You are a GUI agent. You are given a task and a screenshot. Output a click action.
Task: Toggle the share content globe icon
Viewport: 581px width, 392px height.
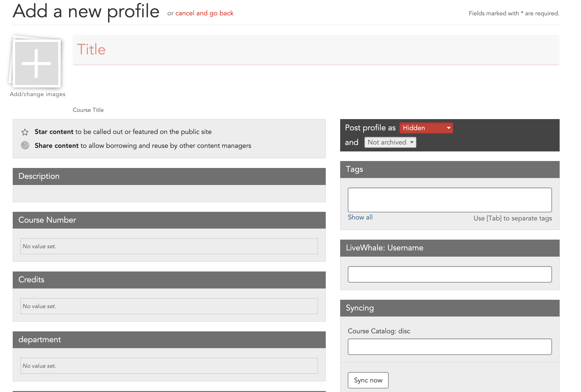point(25,145)
